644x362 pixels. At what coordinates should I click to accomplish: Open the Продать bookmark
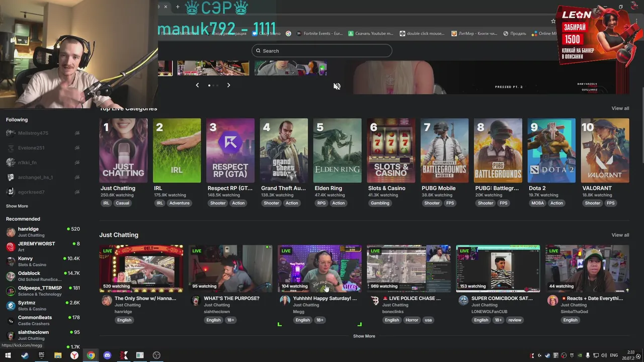tap(514, 34)
